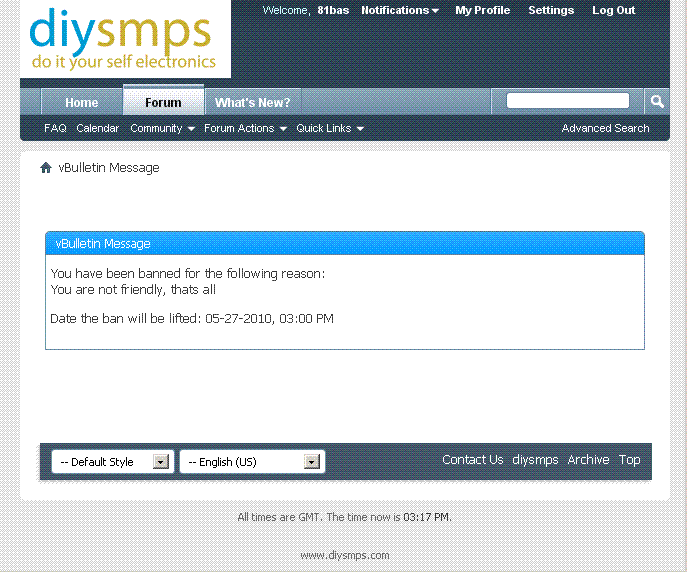Open the Calendar link

coord(98,128)
